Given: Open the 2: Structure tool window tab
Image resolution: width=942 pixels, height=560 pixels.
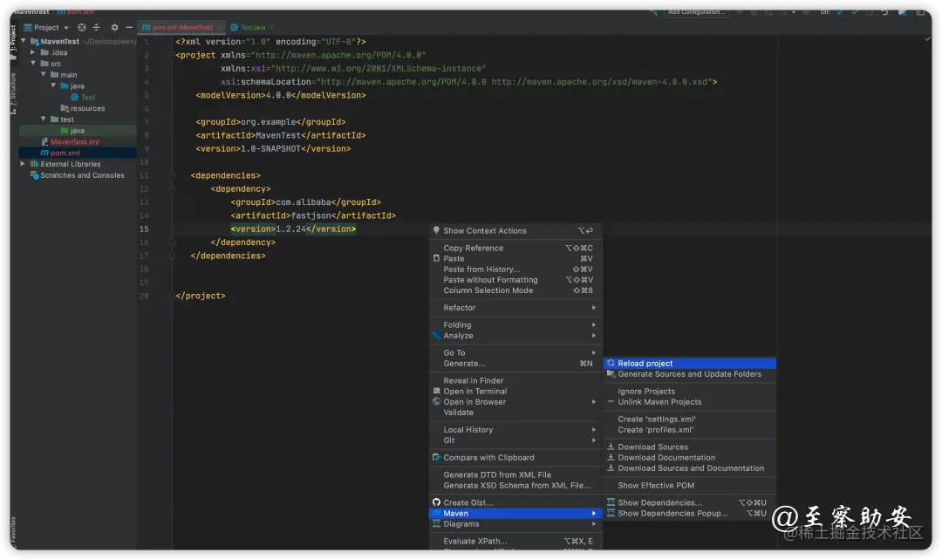Looking at the screenshot, I should [x=13, y=93].
